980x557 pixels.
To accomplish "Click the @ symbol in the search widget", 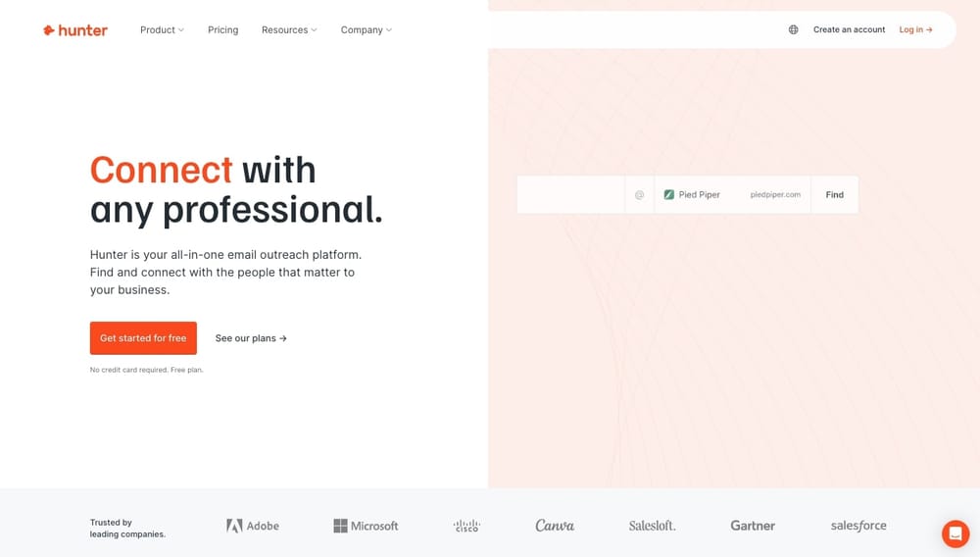I will click(x=639, y=195).
